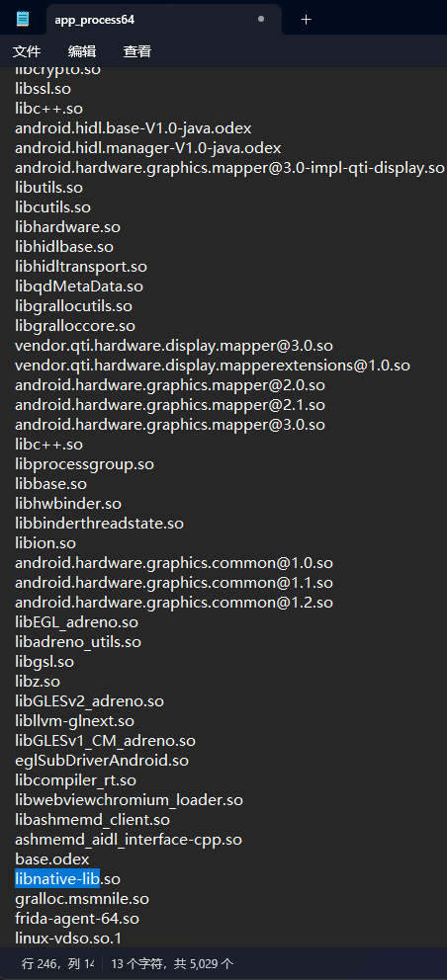Click the android.hidl.base-V1.0-java.odex line
The width and height of the screenshot is (447, 980).
pyautogui.click(x=134, y=128)
